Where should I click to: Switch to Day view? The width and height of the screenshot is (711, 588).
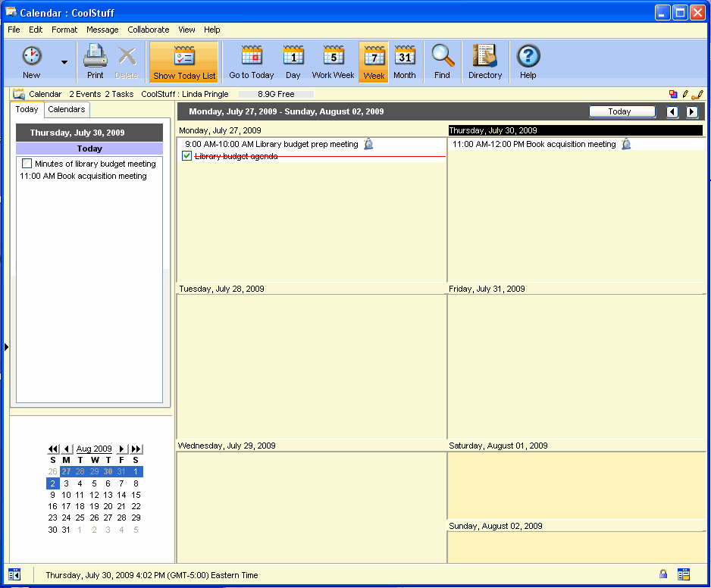point(293,61)
